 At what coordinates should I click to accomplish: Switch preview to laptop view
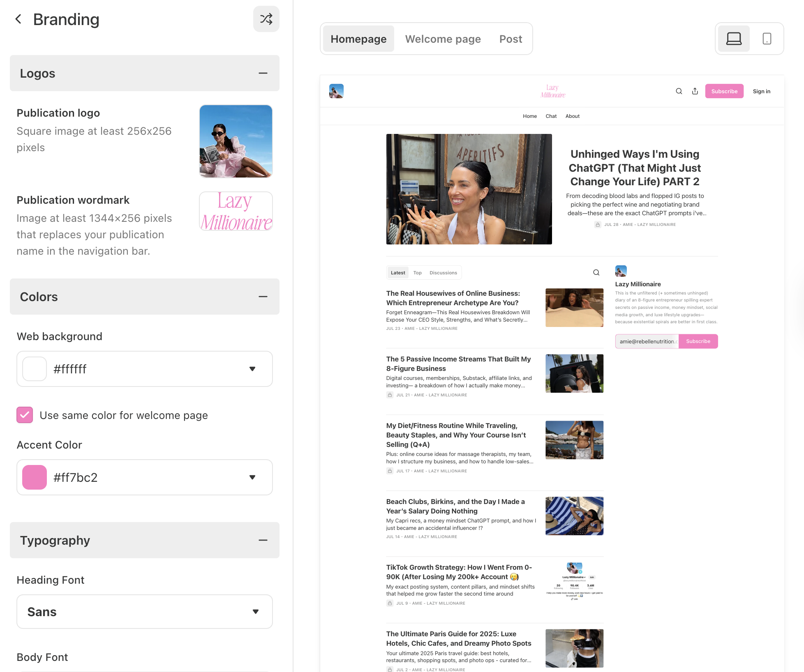[734, 39]
